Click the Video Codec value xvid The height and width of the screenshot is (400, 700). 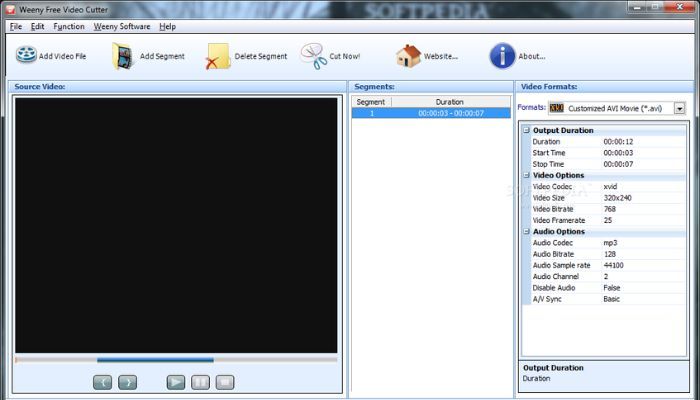click(610, 187)
